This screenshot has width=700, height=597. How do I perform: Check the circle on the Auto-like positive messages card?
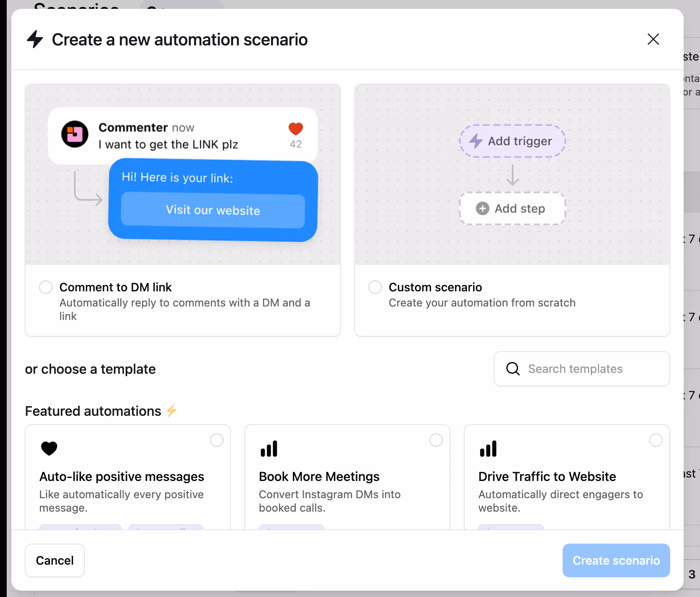coord(217,440)
